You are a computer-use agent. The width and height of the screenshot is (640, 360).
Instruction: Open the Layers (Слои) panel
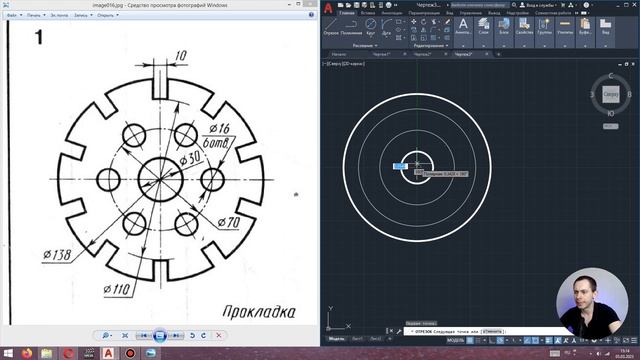pyautogui.click(x=484, y=27)
